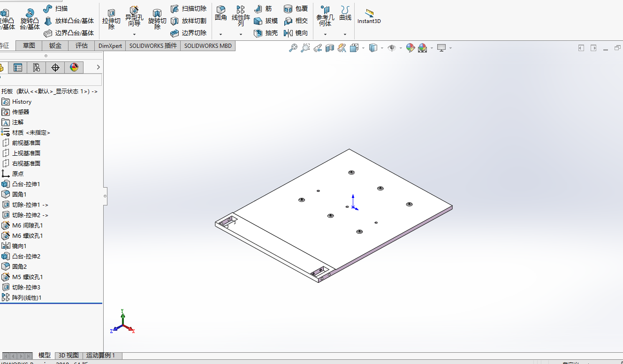623x364 pixels.
Task: Select the 筋 rib tool
Action: click(x=263, y=8)
